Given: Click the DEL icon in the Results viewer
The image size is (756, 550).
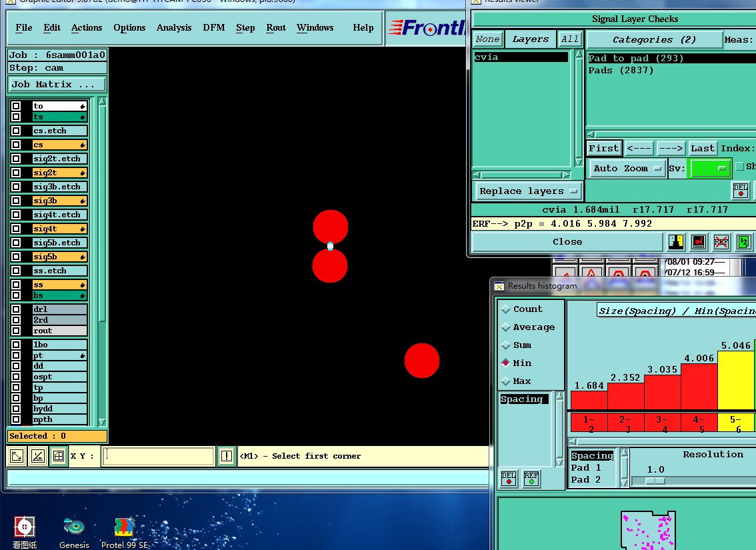Looking at the screenshot, I should [x=741, y=191].
